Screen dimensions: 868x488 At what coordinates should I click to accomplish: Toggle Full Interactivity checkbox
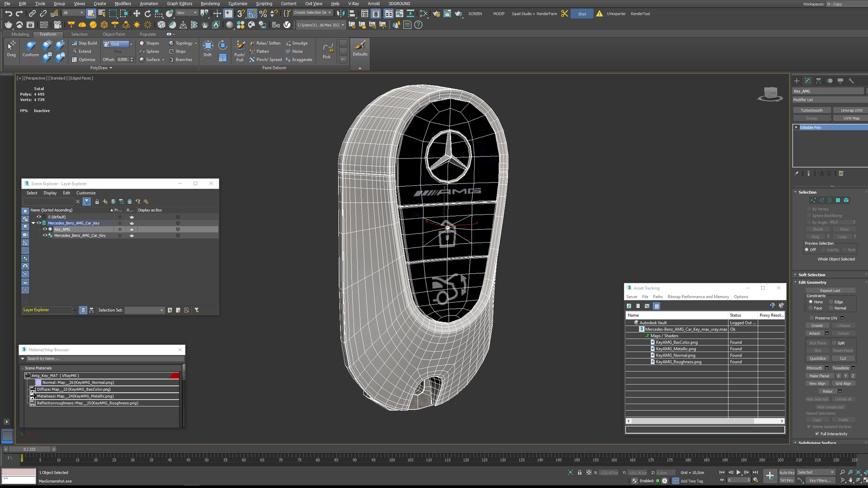(x=817, y=434)
